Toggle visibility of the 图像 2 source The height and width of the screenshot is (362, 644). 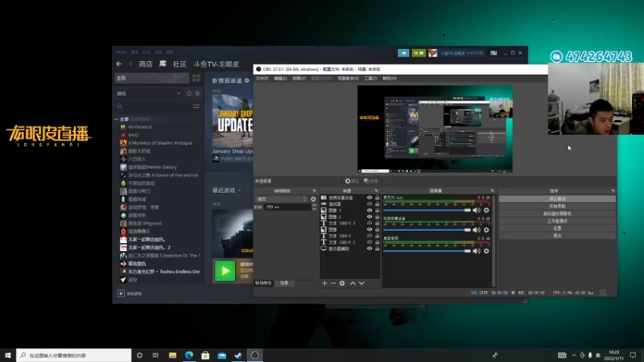pyautogui.click(x=369, y=216)
